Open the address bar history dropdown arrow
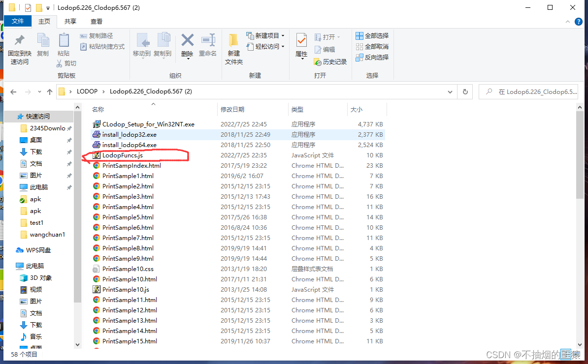The image size is (588, 364). (450, 91)
